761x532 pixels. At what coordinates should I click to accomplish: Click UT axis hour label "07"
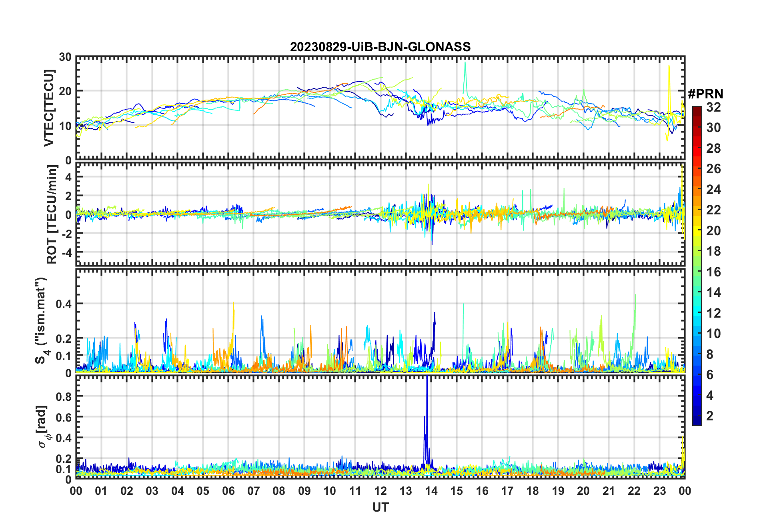point(254,491)
